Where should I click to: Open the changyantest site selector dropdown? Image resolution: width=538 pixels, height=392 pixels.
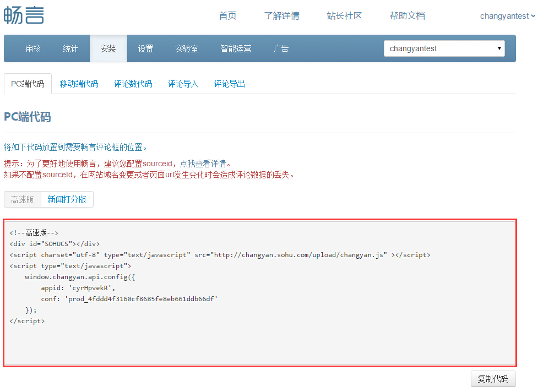444,48
